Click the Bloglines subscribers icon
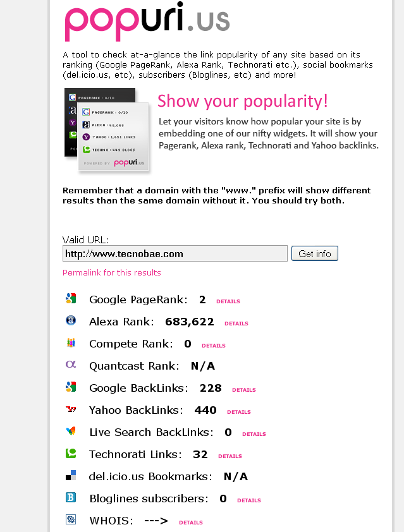Image resolution: width=404 pixels, height=532 pixels. 71,497
